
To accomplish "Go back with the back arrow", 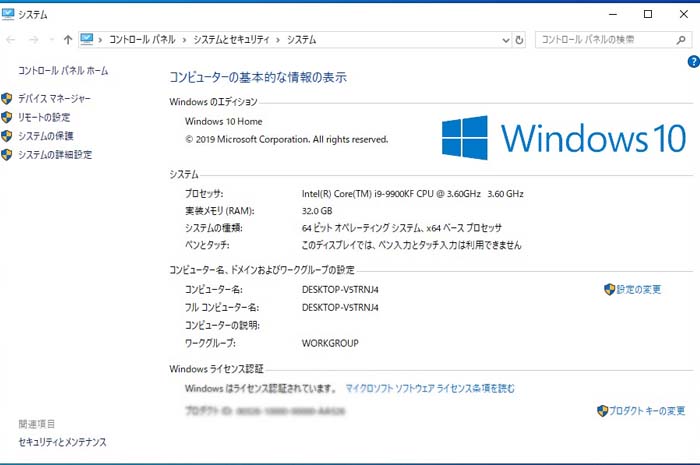I will tap(11, 40).
